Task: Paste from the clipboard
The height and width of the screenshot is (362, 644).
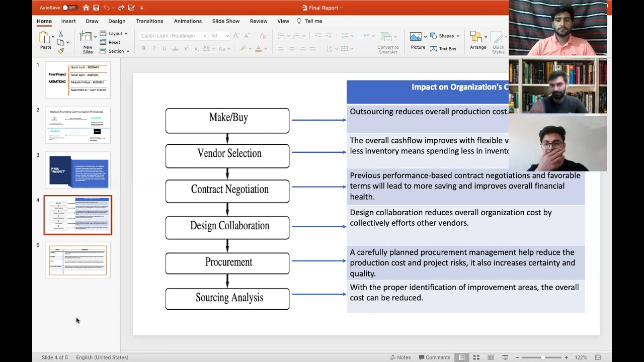Action: click(45, 41)
